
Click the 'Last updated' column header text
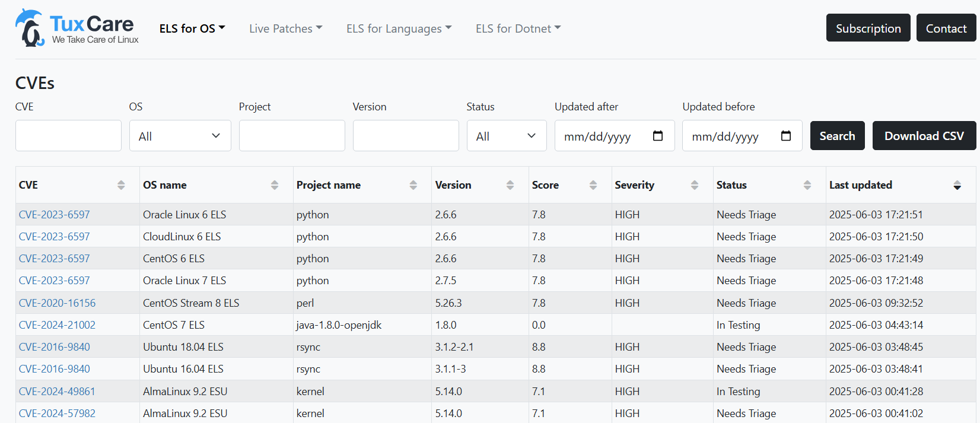click(860, 185)
